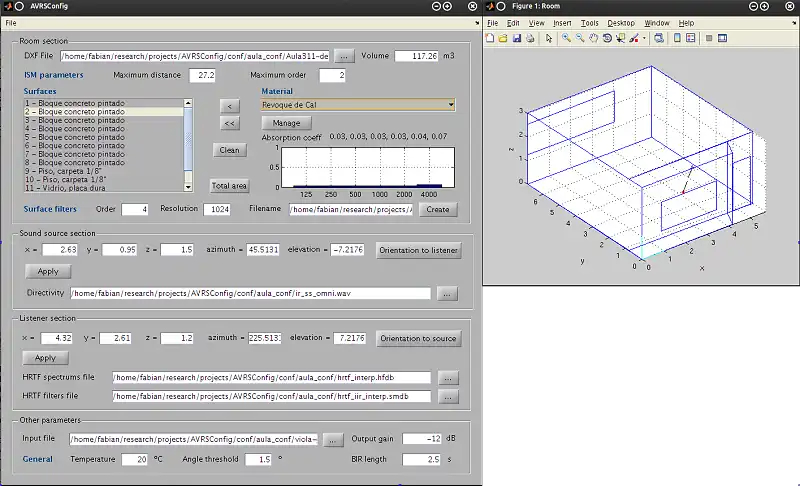Open the Window menu in Figure window
Image resolution: width=800 pixels, height=486 pixels.
click(x=657, y=23)
